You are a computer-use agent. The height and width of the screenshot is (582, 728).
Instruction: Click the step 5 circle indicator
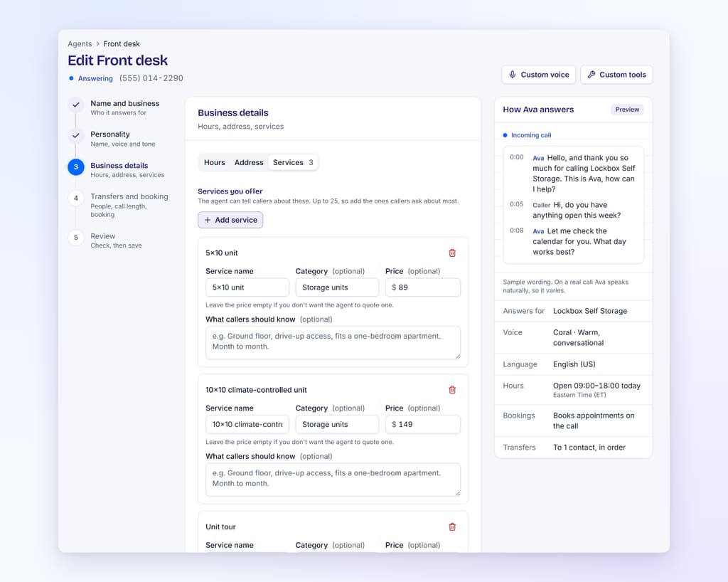click(x=75, y=238)
